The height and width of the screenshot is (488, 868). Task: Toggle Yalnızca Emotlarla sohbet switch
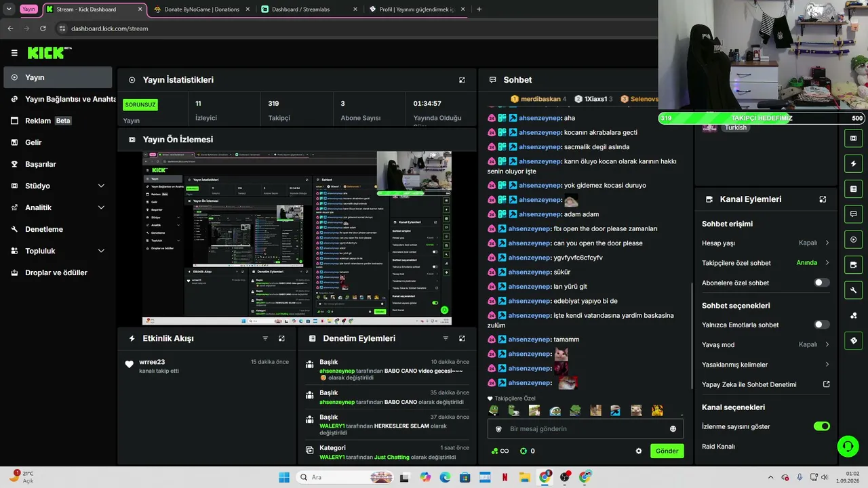[x=821, y=325]
